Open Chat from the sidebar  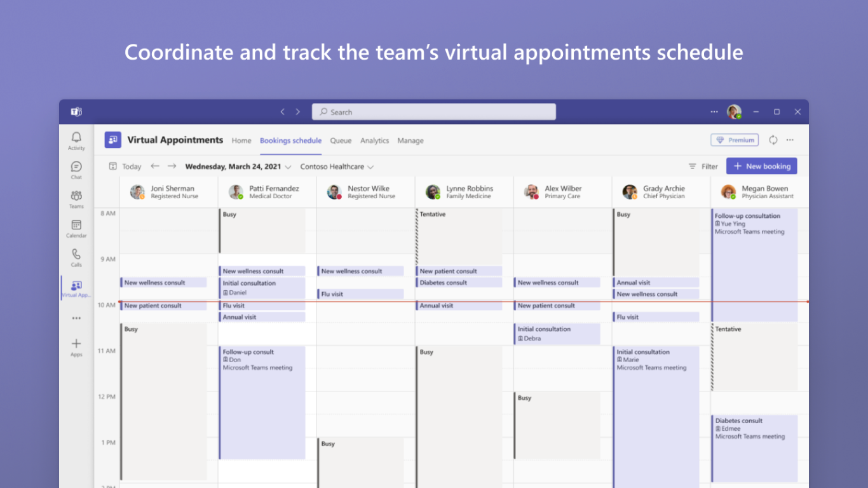(x=76, y=170)
